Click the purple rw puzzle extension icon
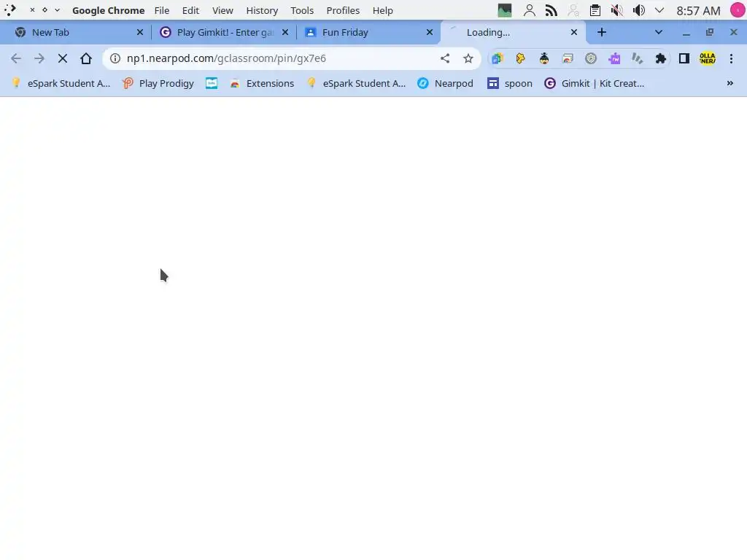 [x=614, y=58]
